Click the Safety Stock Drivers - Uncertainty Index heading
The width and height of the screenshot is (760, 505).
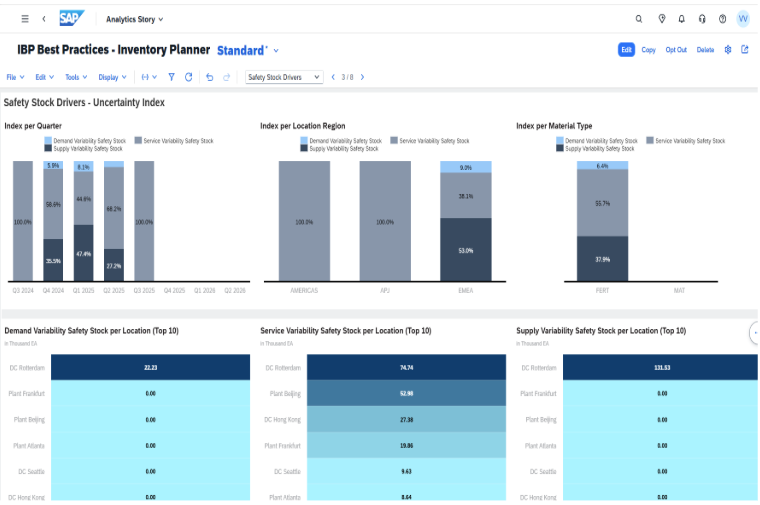coord(84,102)
